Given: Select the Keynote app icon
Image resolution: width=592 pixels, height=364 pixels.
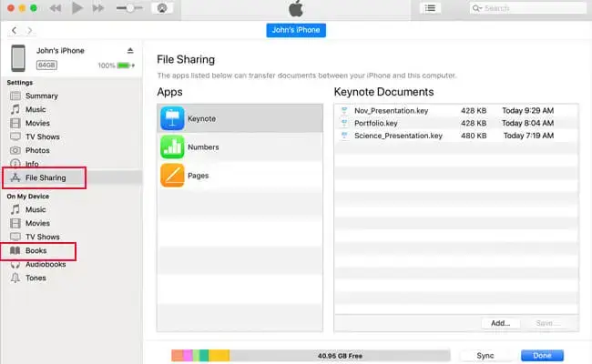Looking at the screenshot, I should coord(172,118).
